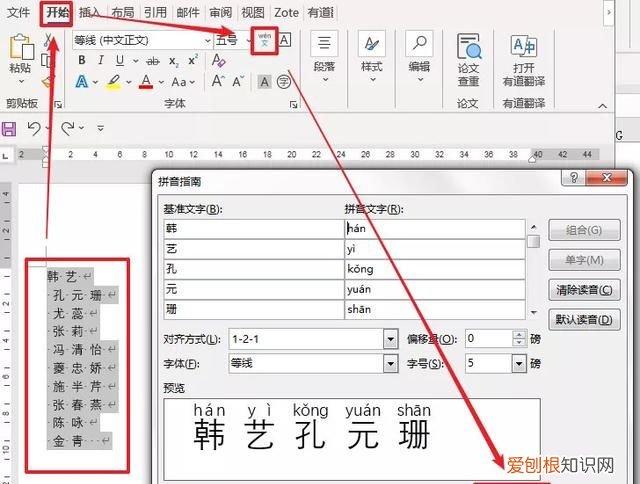Click the Save icon in quick access toolbar

9,129
